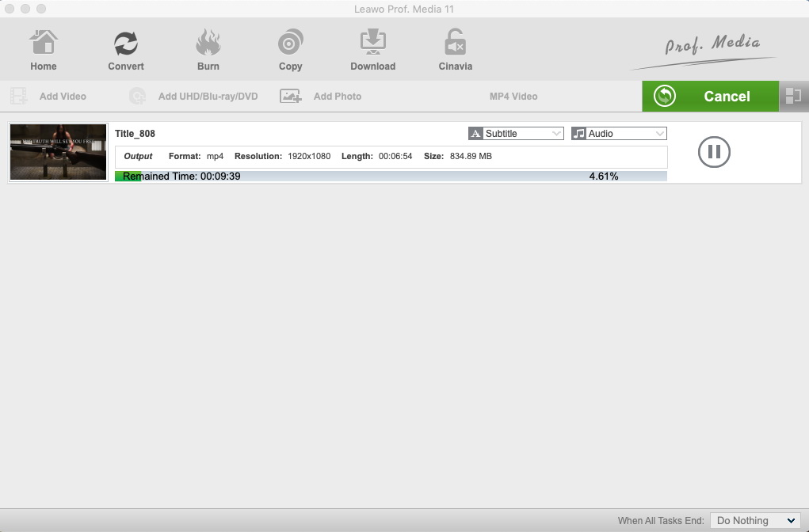Open the When All Tasks End dropdown
Viewport: 809px width, 532px height.
[x=755, y=521]
